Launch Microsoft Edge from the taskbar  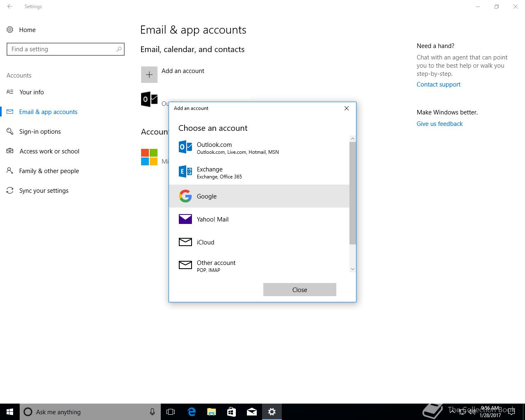tap(192, 412)
